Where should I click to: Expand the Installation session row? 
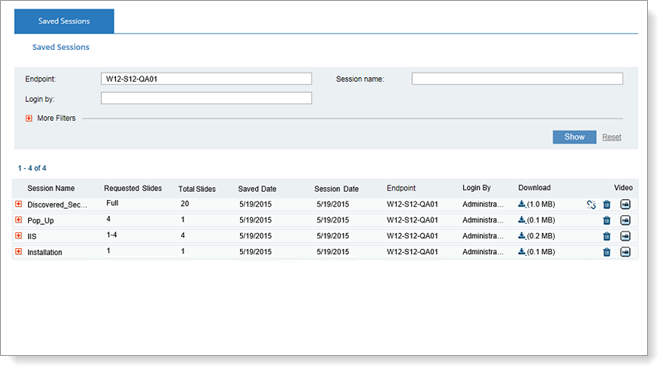19,252
